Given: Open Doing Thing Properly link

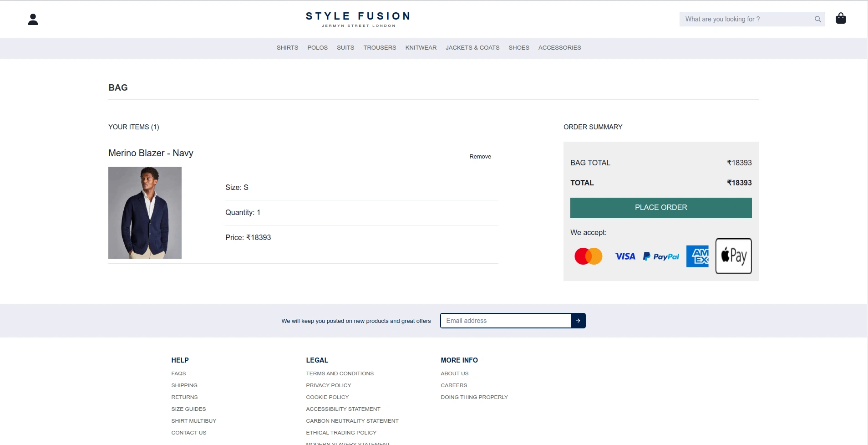Looking at the screenshot, I should 474,397.
